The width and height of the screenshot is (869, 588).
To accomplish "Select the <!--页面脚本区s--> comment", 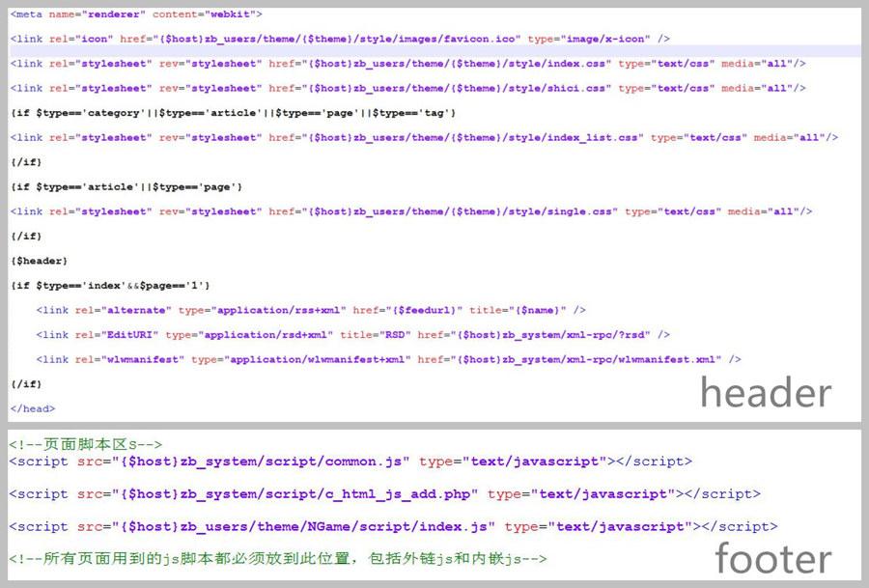I will click(85, 444).
